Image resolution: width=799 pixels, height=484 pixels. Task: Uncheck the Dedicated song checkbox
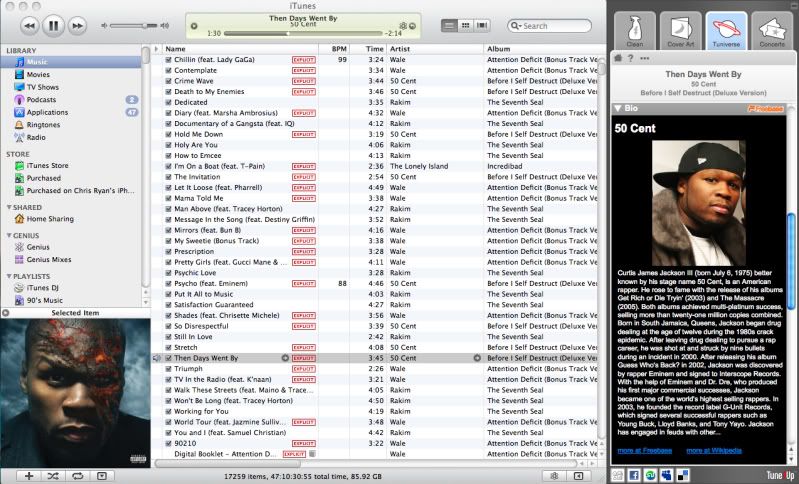point(168,102)
